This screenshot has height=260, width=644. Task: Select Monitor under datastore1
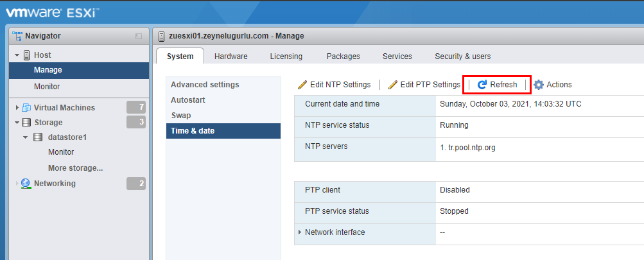[61, 152]
